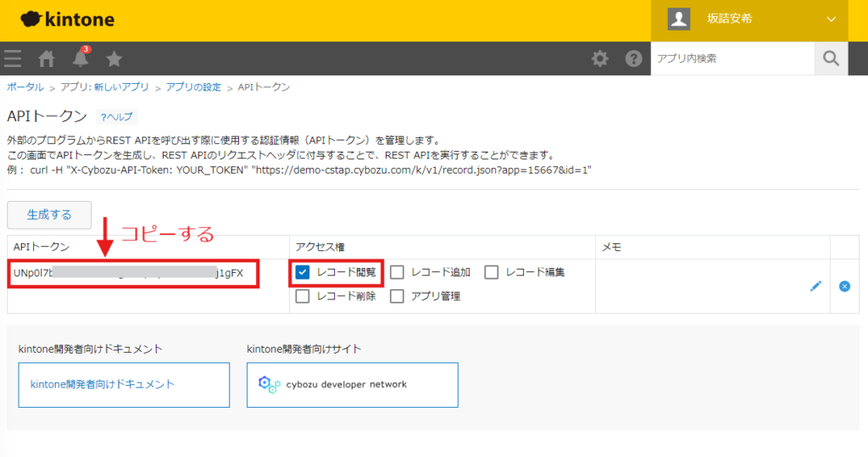Click the アクセス権 column header
The width and height of the screenshot is (868, 457).
[x=320, y=247]
